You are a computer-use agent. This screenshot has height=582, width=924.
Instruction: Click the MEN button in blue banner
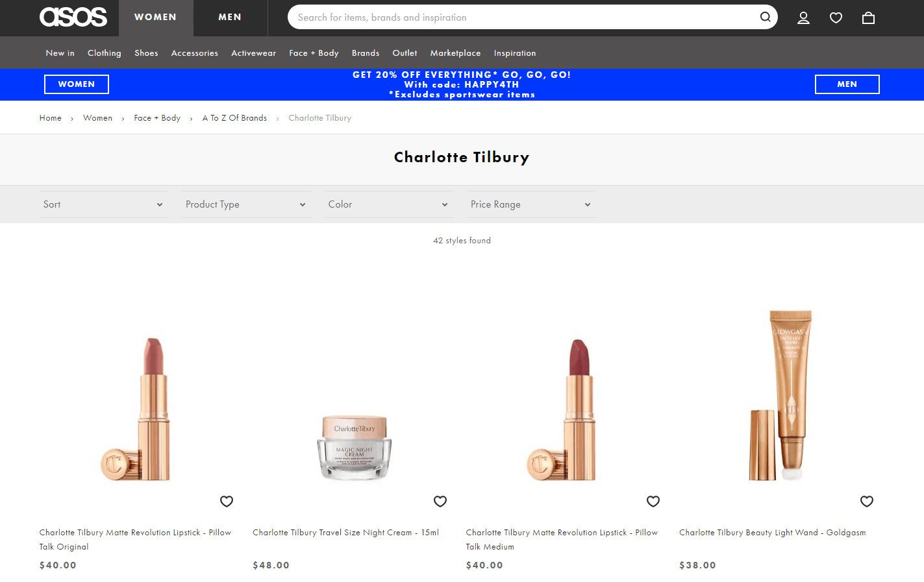pyautogui.click(x=847, y=84)
